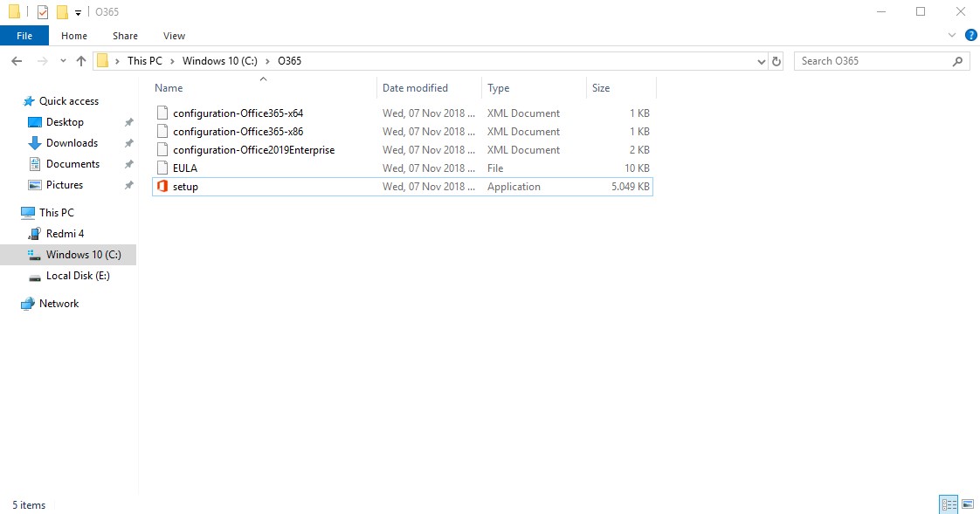Viewport: 980px width, 514px height.
Task: Click the Downloads arrow icon
Action: coord(35,143)
